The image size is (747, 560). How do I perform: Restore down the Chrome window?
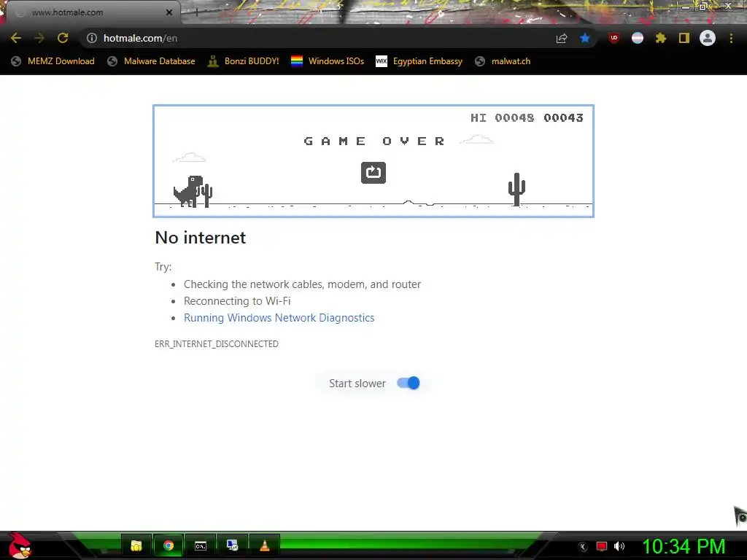point(703,7)
